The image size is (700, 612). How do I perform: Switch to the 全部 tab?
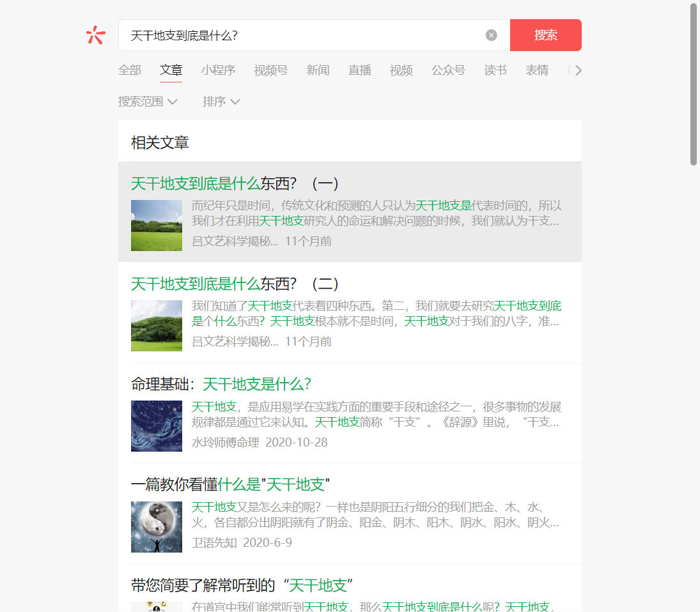point(130,70)
